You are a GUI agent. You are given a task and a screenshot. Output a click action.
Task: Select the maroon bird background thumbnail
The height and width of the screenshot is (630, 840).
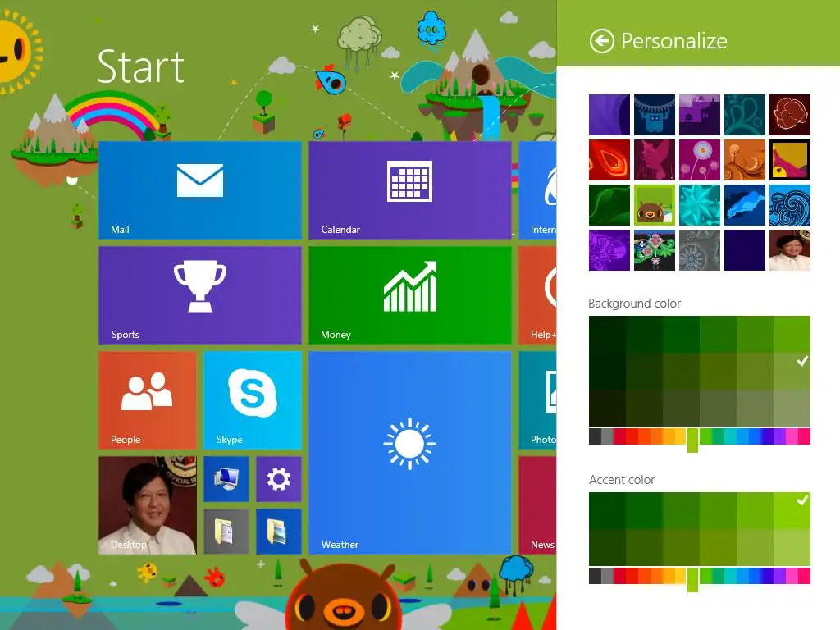coord(654,160)
